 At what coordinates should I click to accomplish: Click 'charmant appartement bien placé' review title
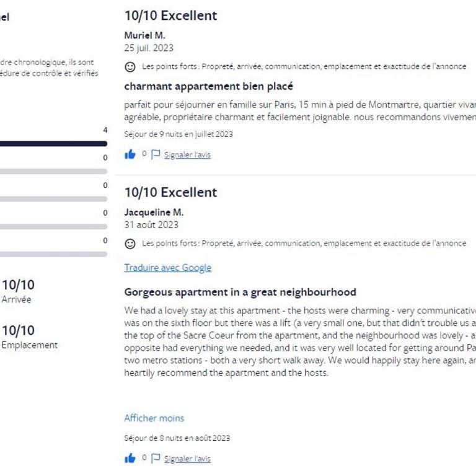[208, 86]
